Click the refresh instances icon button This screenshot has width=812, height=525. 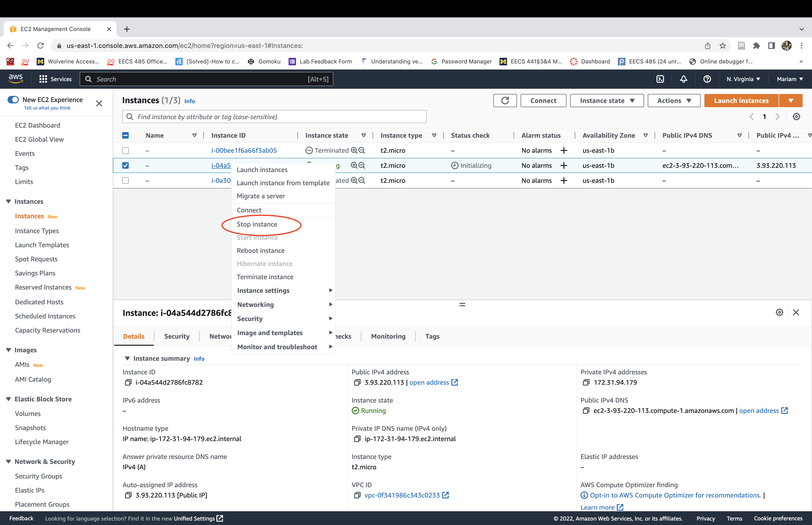pos(505,101)
